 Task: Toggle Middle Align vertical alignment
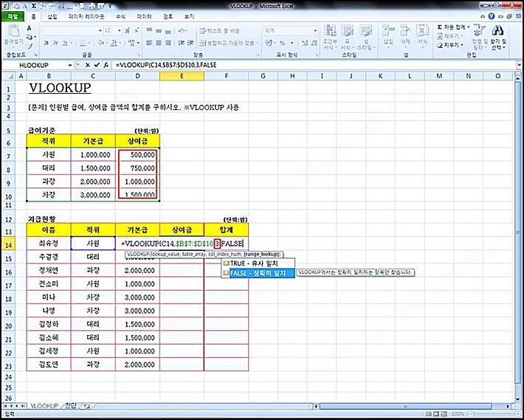point(159,31)
